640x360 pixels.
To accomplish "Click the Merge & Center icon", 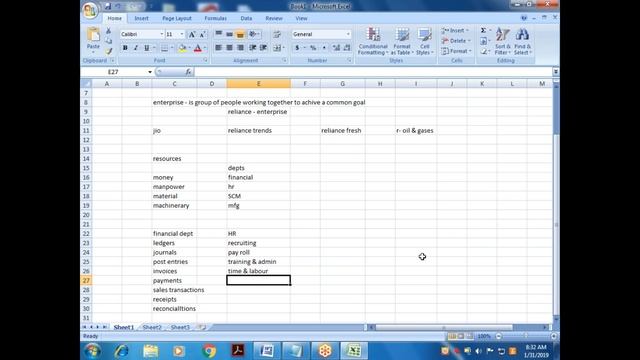I will 277,48.
